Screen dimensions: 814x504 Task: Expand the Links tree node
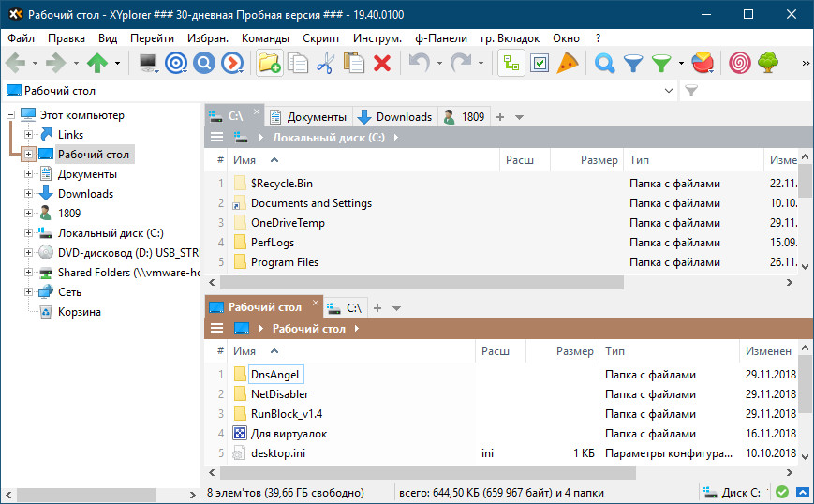point(28,135)
